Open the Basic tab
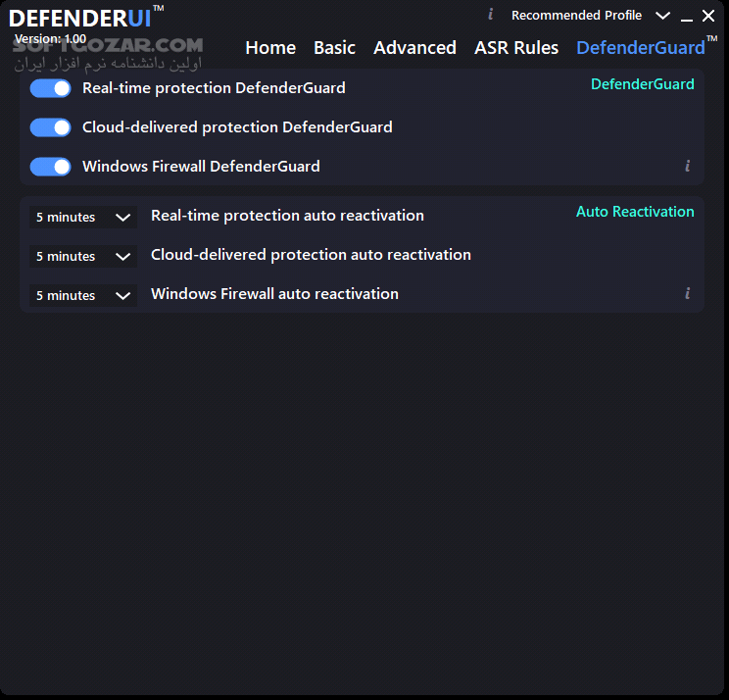The height and width of the screenshot is (700, 729). click(334, 47)
